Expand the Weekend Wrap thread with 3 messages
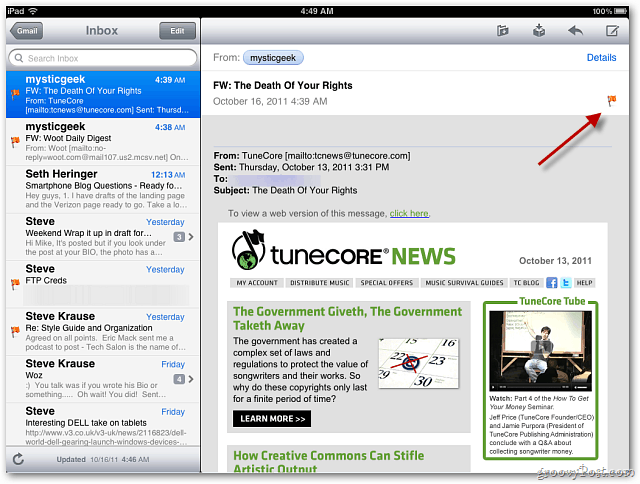Screen dimensions: 640x484 (183, 237)
